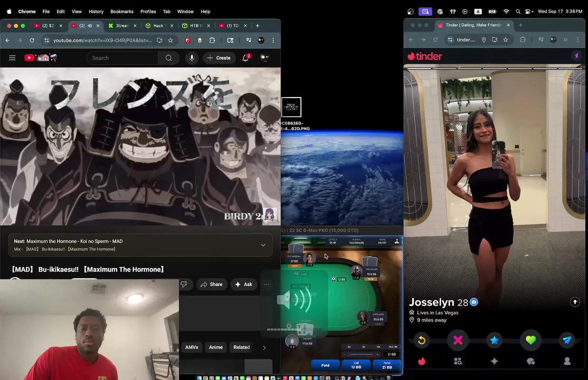Open Tinder messages chat tab
588x380 pixels.
click(530, 361)
